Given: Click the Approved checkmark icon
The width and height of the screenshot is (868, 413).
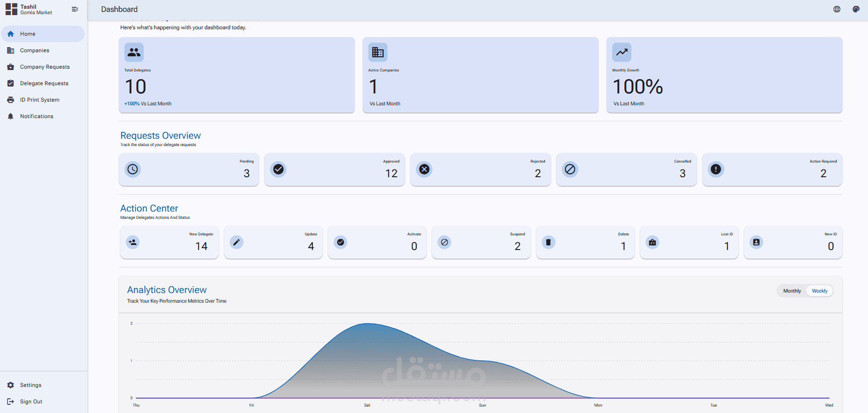Looking at the screenshot, I should (x=278, y=169).
